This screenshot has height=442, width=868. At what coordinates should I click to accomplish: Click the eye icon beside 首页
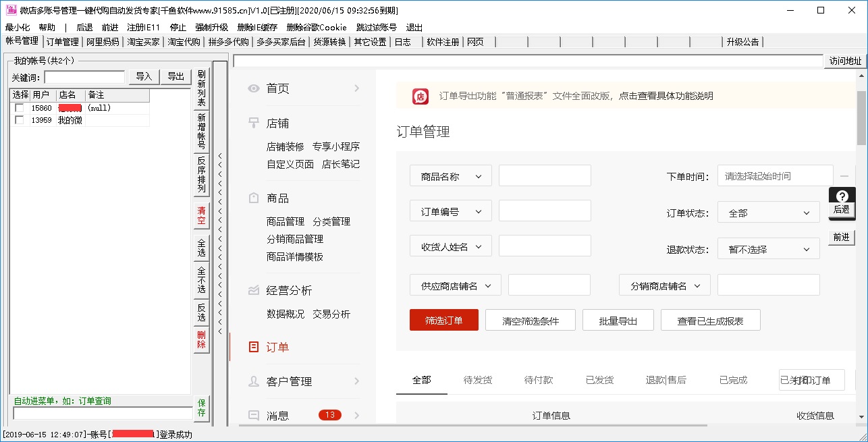pyautogui.click(x=254, y=88)
